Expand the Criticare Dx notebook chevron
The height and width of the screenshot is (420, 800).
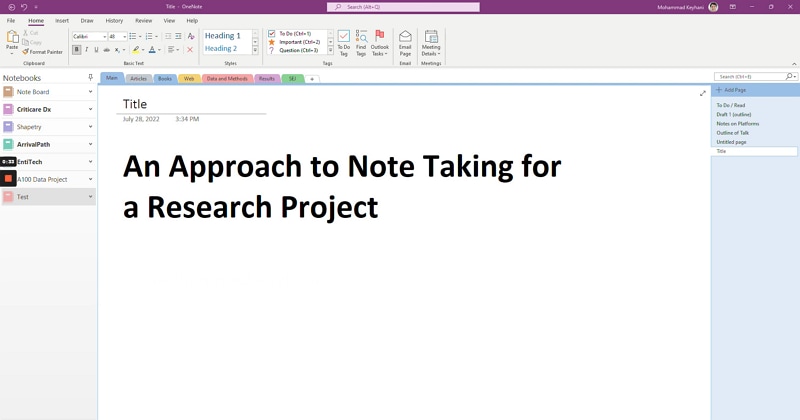tap(90, 109)
